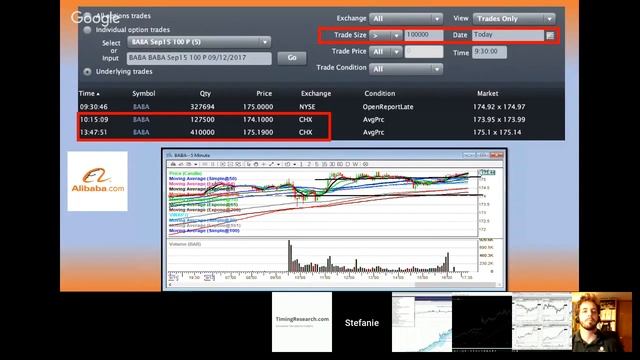Open the Select option dropdown BABA Sep15 100 P
Image resolution: width=640 pixels, height=360 pixels.
[199, 42]
